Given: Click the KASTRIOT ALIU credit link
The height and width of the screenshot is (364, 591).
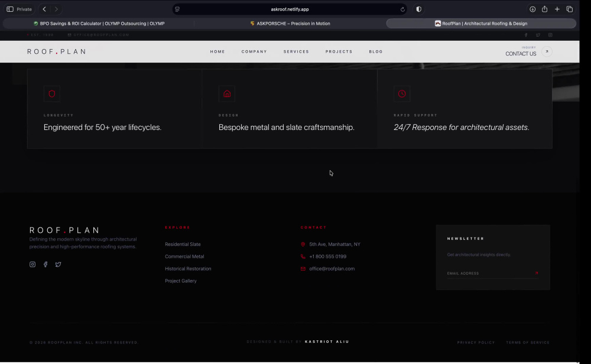Looking at the screenshot, I should [x=327, y=342].
